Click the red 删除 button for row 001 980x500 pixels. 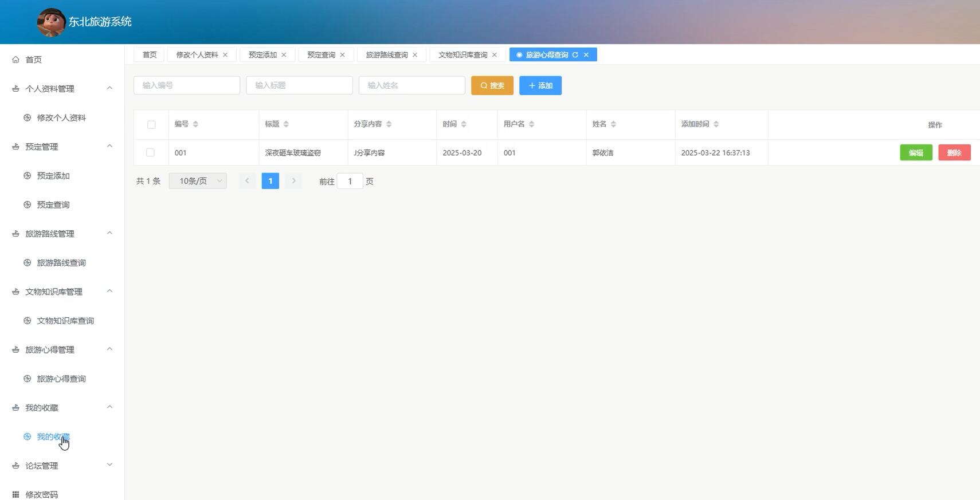(954, 153)
